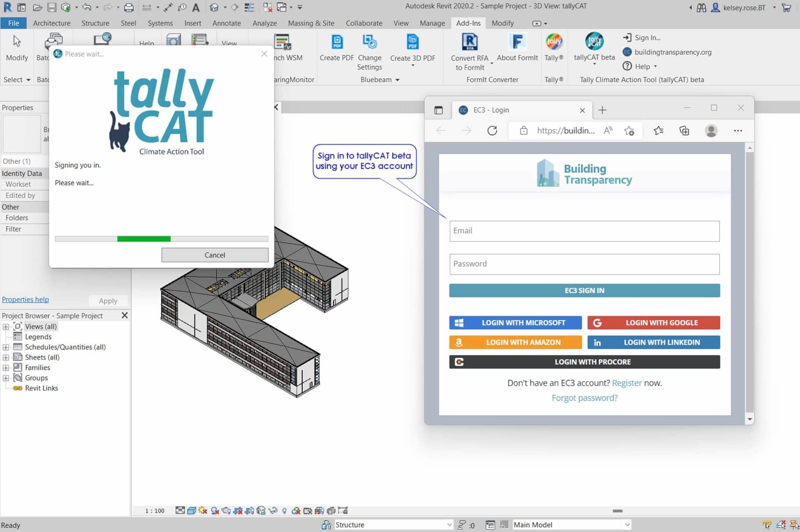Open Bluebeam Change Settings tool

369,43
